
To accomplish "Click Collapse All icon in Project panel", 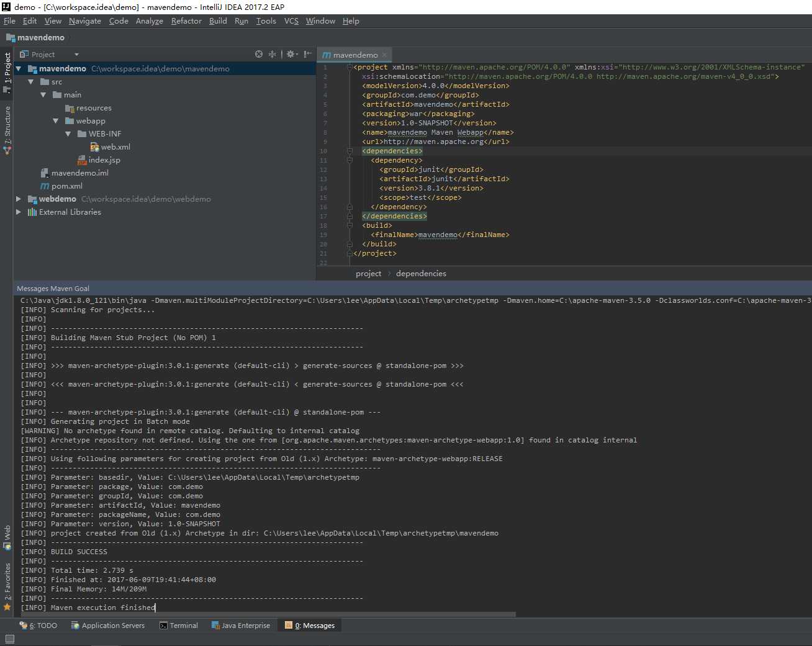I will click(x=272, y=54).
